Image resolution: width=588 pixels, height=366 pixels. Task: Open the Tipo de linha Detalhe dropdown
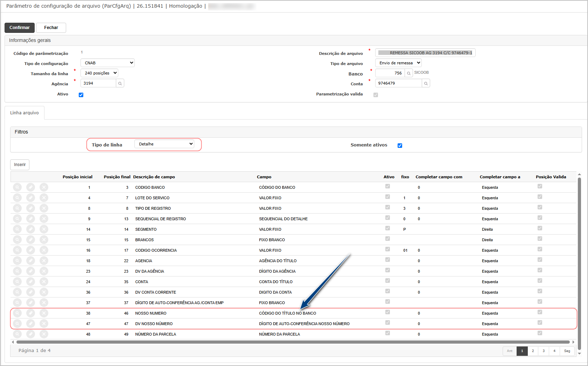point(164,144)
